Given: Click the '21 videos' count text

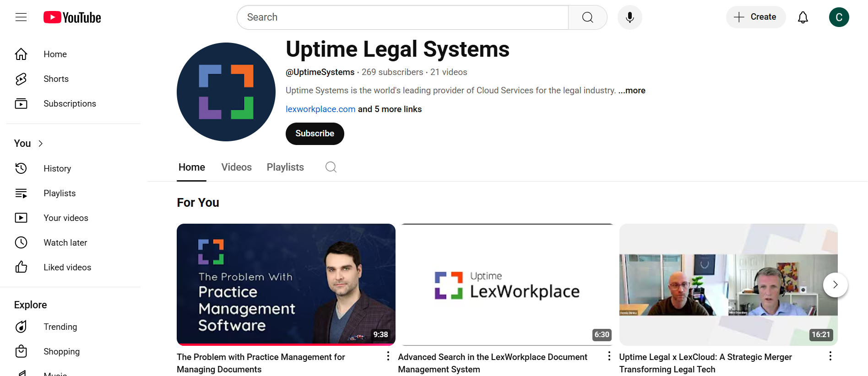Looking at the screenshot, I should pos(449,72).
